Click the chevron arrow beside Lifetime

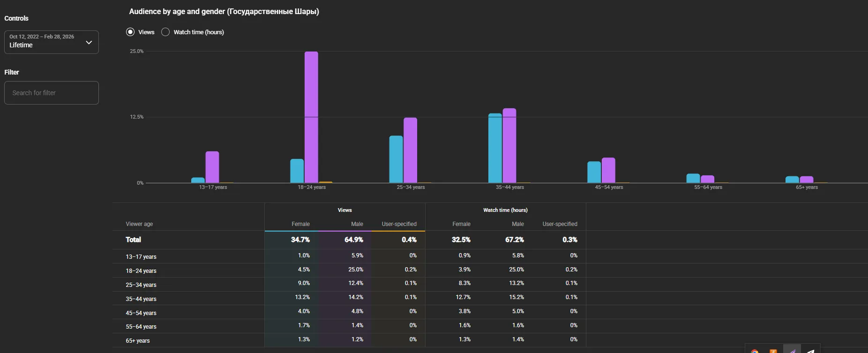tap(89, 42)
